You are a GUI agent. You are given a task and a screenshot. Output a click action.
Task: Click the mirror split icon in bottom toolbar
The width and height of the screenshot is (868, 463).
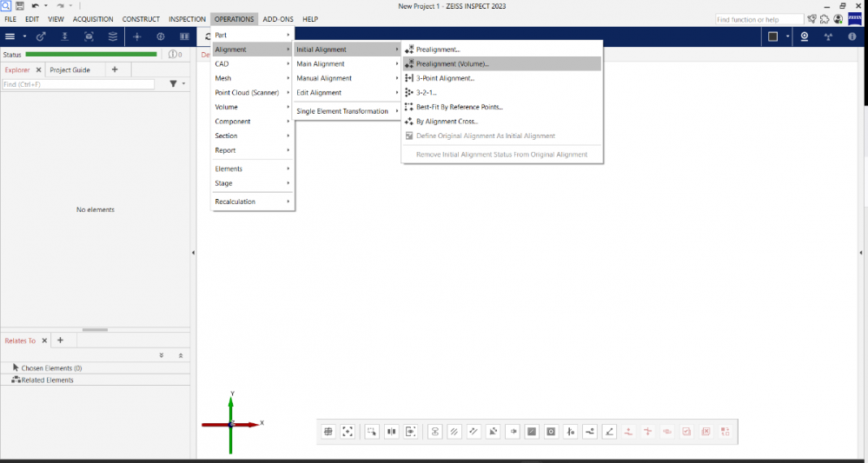click(x=391, y=432)
